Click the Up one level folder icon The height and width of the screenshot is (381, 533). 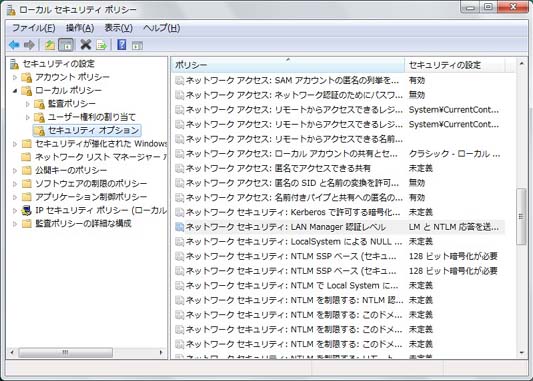pyautogui.click(x=50, y=45)
